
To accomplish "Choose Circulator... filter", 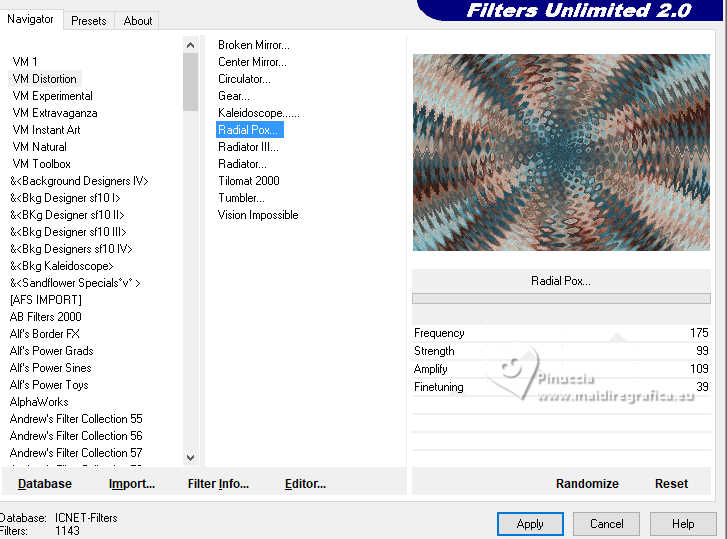I will tap(244, 79).
